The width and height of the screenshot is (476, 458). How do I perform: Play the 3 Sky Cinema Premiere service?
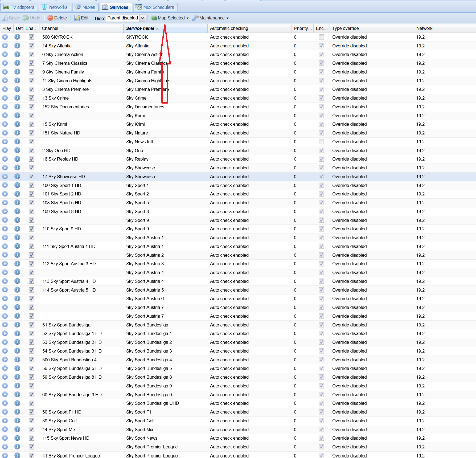tap(5, 89)
